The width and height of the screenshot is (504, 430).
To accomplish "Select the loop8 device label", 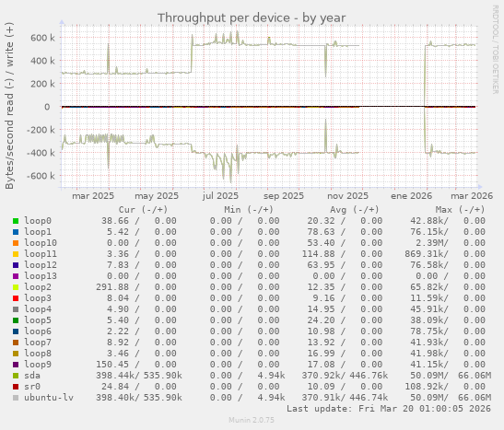I will point(38,354).
